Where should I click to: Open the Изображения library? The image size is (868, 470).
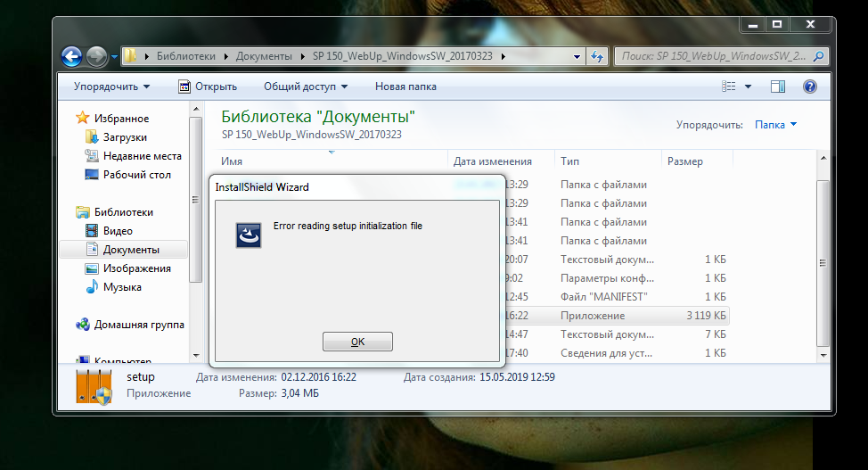[x=136, y=268]
